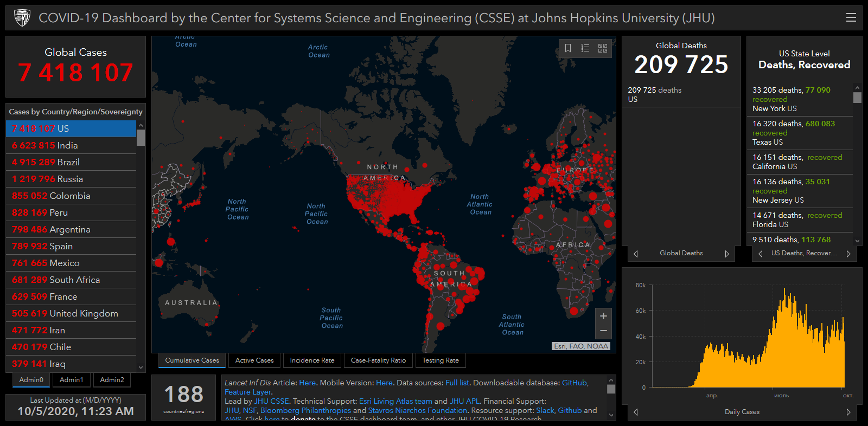Zoom in on the map
868x426 pixels.
tap(603, 316)
